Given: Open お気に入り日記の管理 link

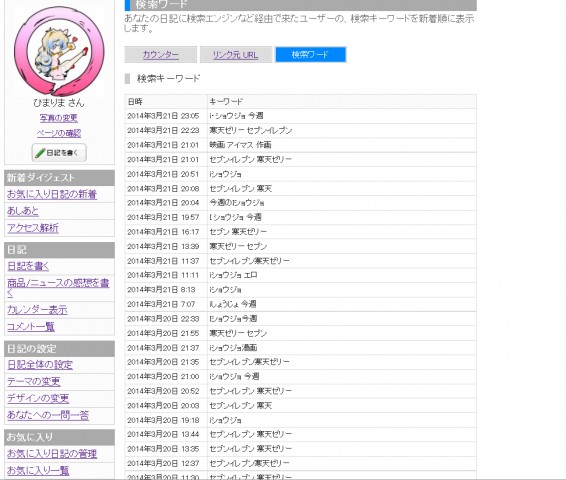Looking at the screenshot, I should (x=52, y=453).
